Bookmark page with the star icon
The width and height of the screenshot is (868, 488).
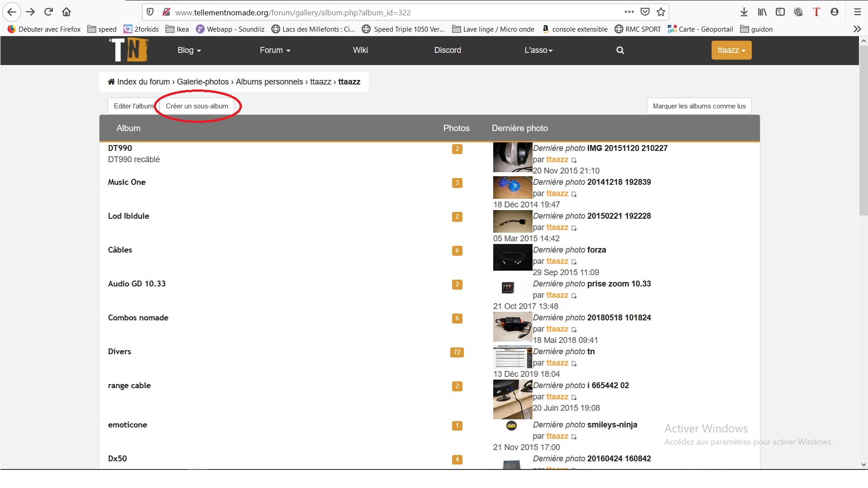(661, 12)
